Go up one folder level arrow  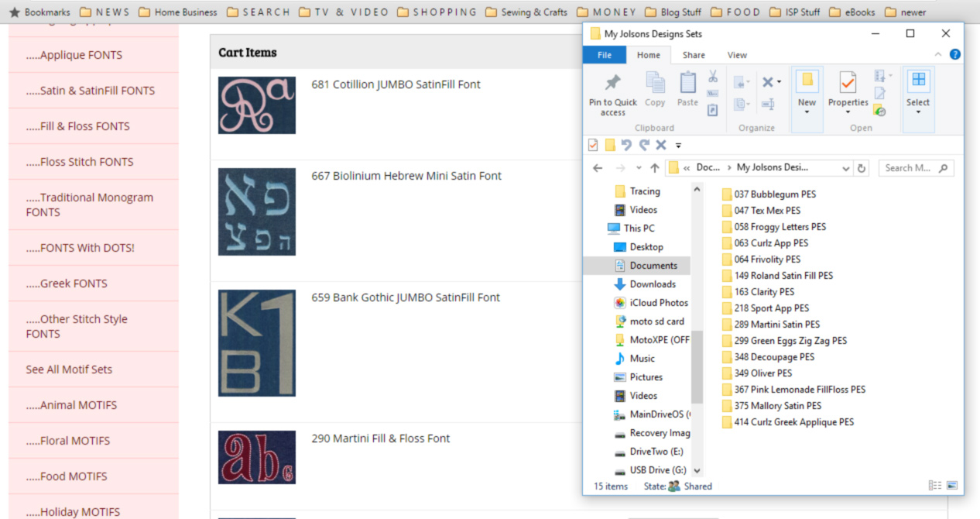[x=655, y=168]
